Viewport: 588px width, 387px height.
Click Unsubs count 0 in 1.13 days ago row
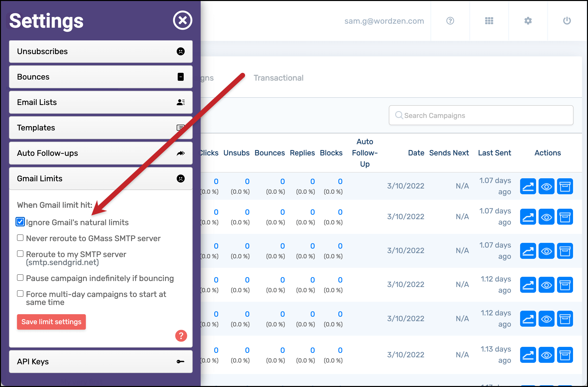point(247,350)
